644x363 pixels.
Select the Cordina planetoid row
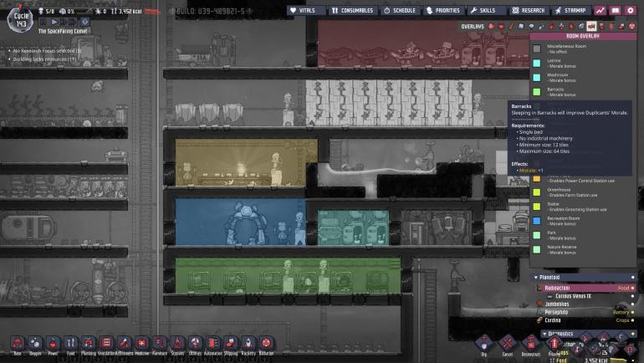tap(585, 320)
